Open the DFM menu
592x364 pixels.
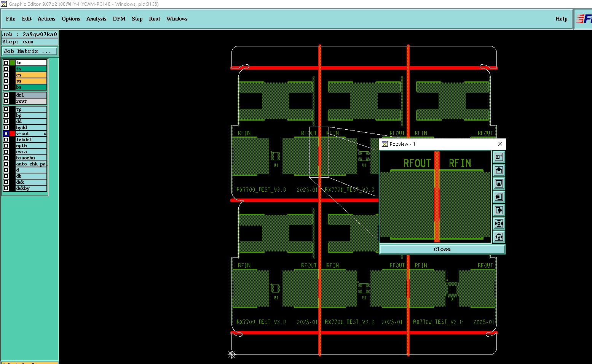click(x=119, y=19)
